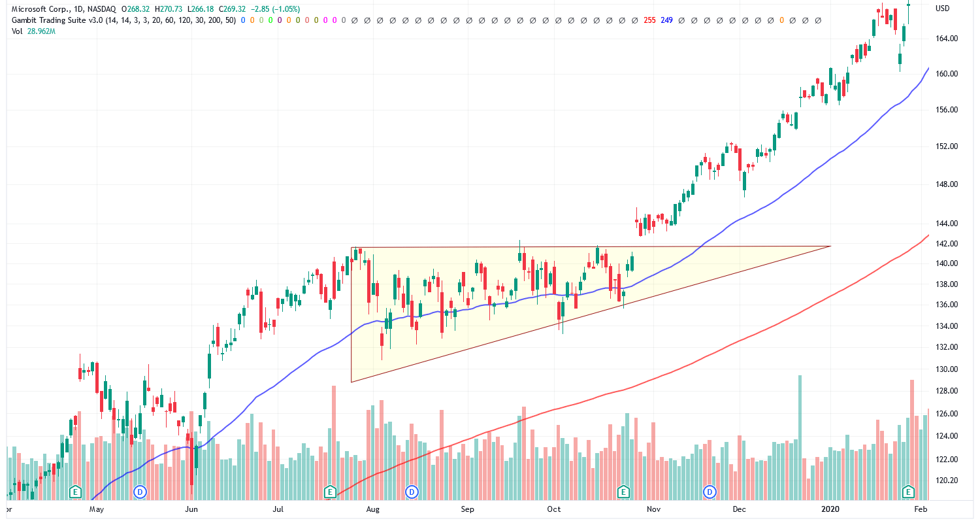Screen dimensions: 980x523
Task: Click the 140.00 price axis label
Action: (947, 264)
